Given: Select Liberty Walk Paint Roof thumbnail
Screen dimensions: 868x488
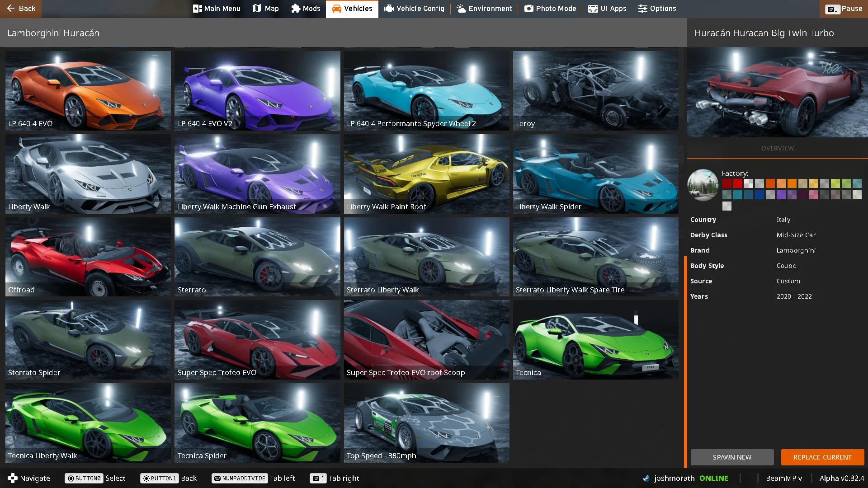Looking at the screenshot, I should [426, 174].
